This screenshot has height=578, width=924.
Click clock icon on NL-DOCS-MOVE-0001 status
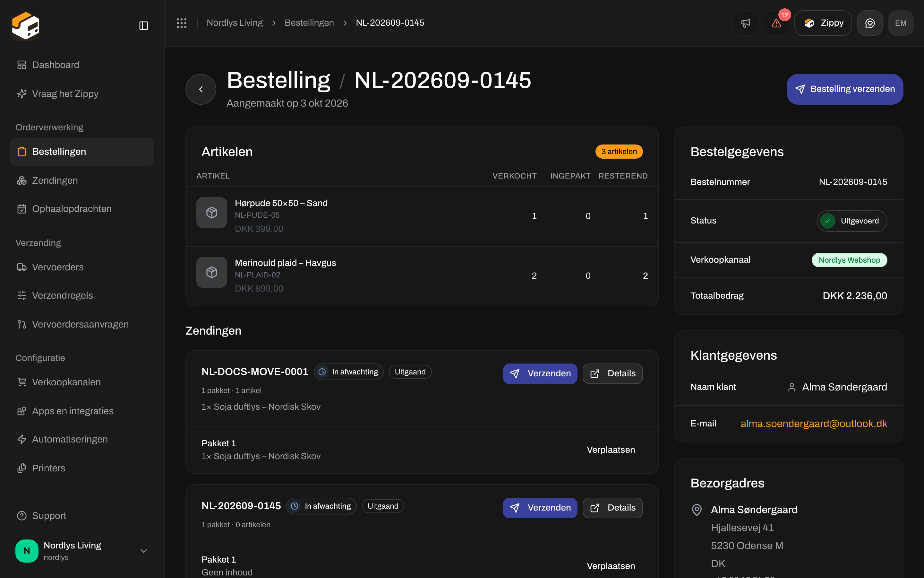pos(322,372)
